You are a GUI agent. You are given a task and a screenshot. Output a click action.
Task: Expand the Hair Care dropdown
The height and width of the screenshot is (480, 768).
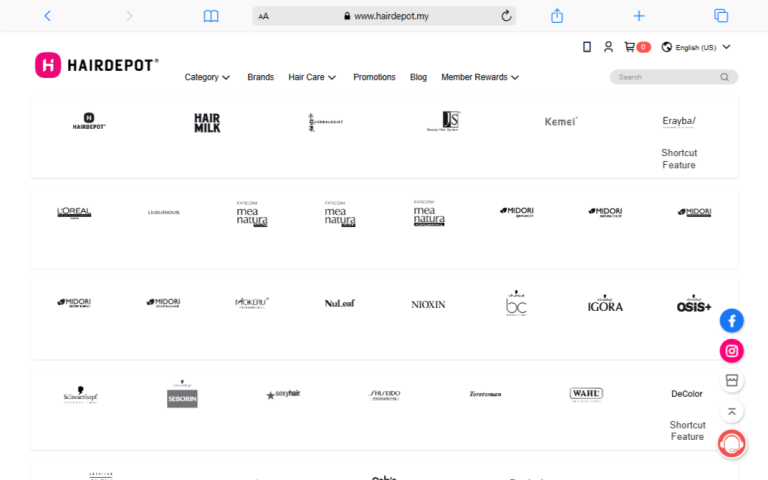click(312, 77)
